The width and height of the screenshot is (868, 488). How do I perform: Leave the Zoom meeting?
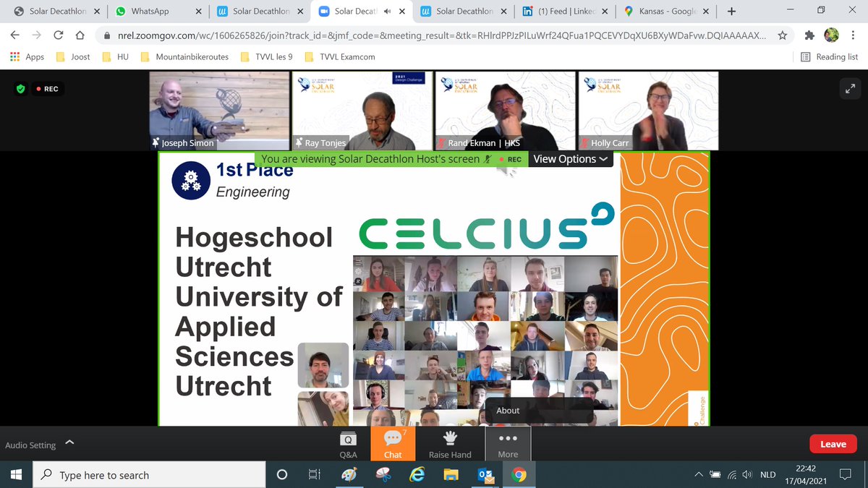[833, 444]
